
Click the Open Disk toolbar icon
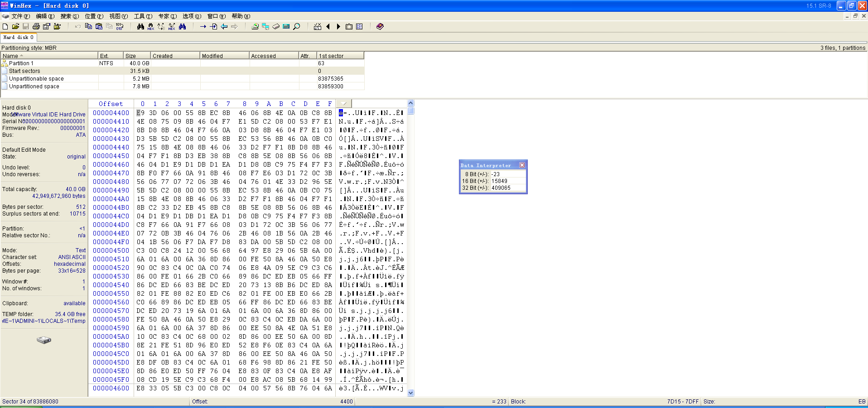pyautogui.click(x=255, y=27)
